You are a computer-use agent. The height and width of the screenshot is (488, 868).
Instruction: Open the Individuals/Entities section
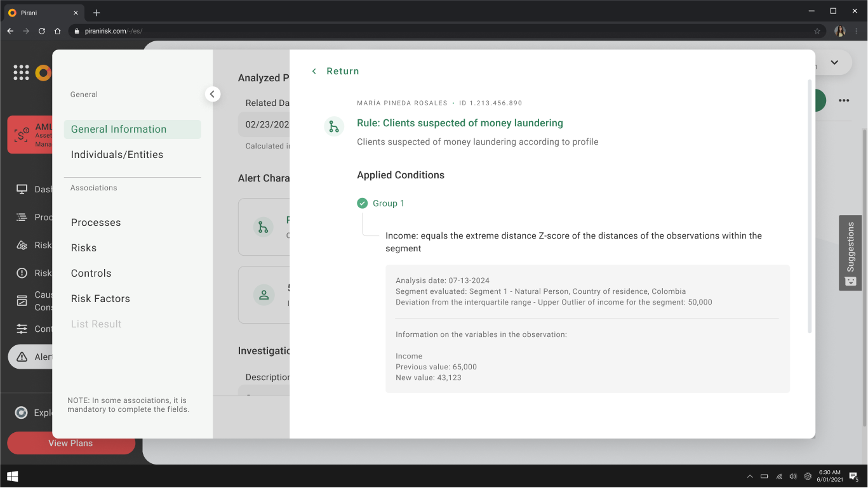(x=117, y=155)
